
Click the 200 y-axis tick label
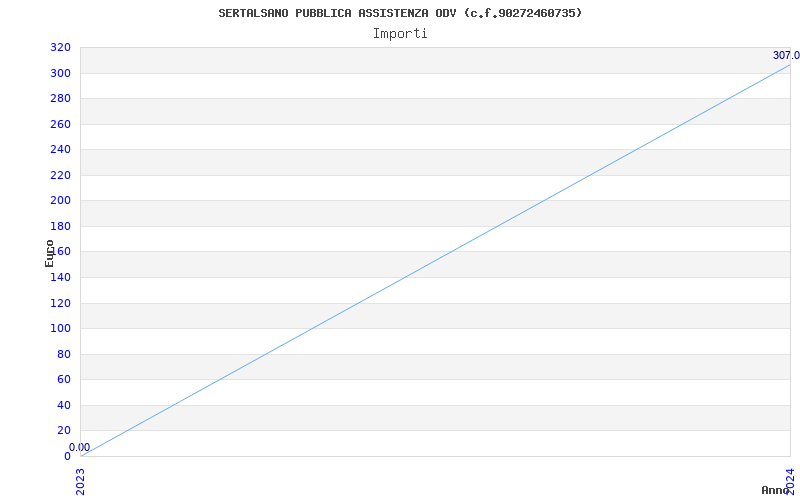tap(60, 201)
